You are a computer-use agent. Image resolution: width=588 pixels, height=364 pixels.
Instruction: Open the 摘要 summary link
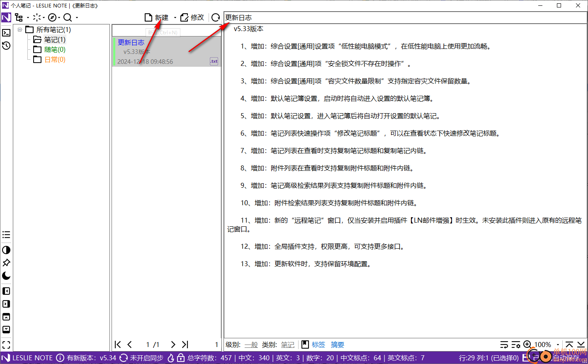pos(338,345)
